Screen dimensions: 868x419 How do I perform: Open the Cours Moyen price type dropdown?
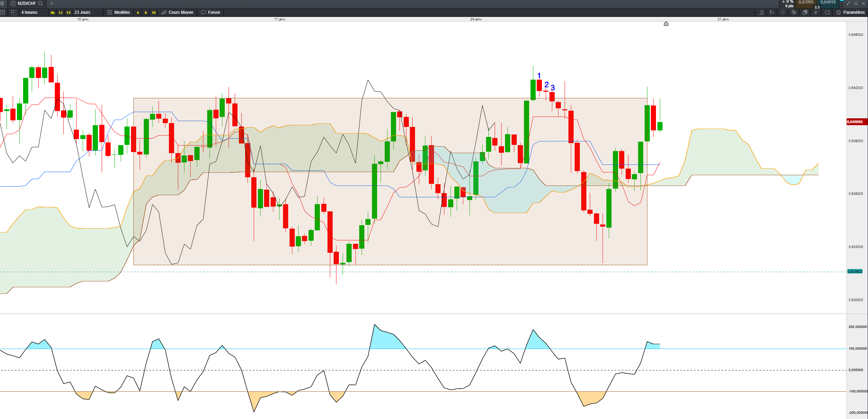[178, 12]
